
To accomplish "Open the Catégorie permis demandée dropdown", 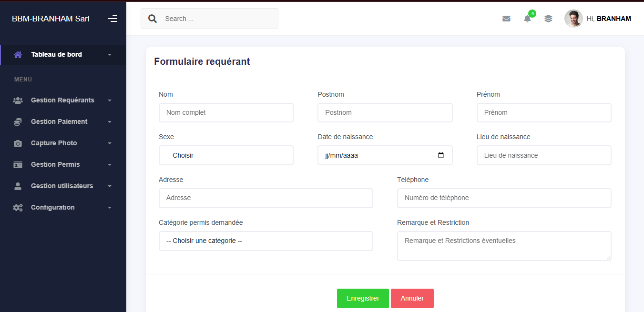I will click(266, 241).
